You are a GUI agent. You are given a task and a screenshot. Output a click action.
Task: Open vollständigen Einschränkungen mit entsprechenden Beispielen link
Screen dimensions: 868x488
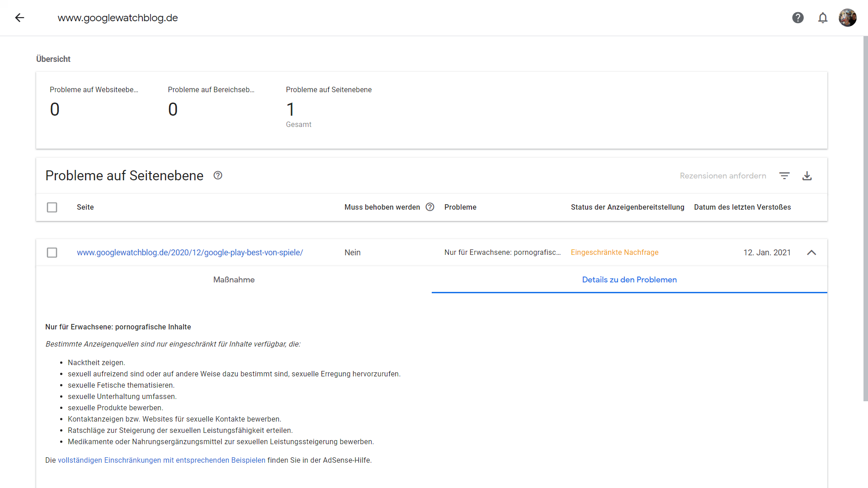[161, 460]
